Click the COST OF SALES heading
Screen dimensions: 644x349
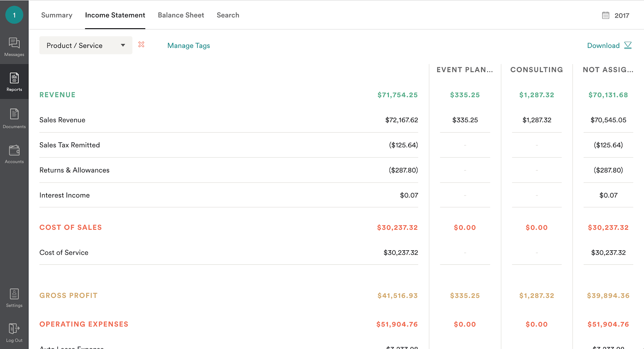(71, 227)
